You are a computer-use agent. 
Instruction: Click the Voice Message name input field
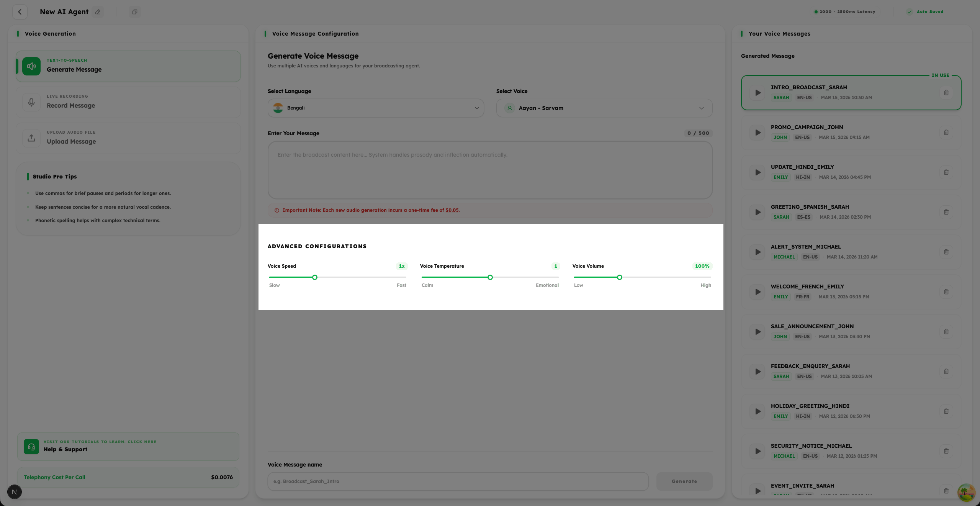coord(457,481)
